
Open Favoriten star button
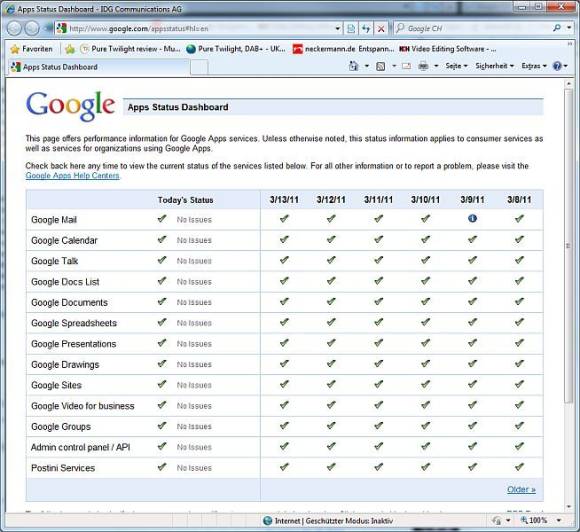coord(31,49)
